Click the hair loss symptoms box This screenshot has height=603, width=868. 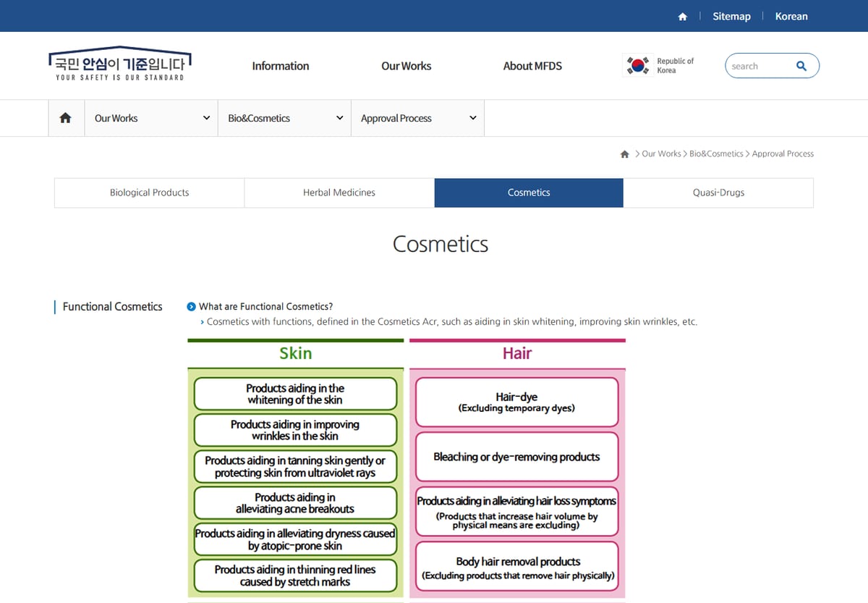[516, 512]
